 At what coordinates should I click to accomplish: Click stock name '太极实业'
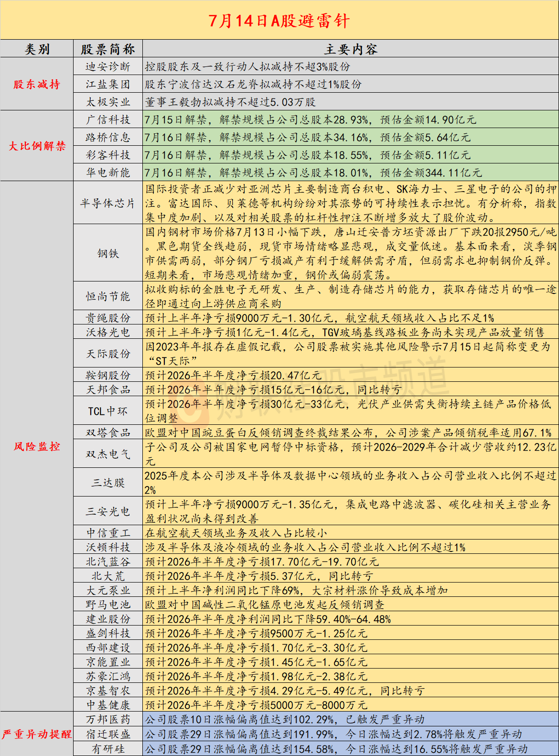(108, 102)
